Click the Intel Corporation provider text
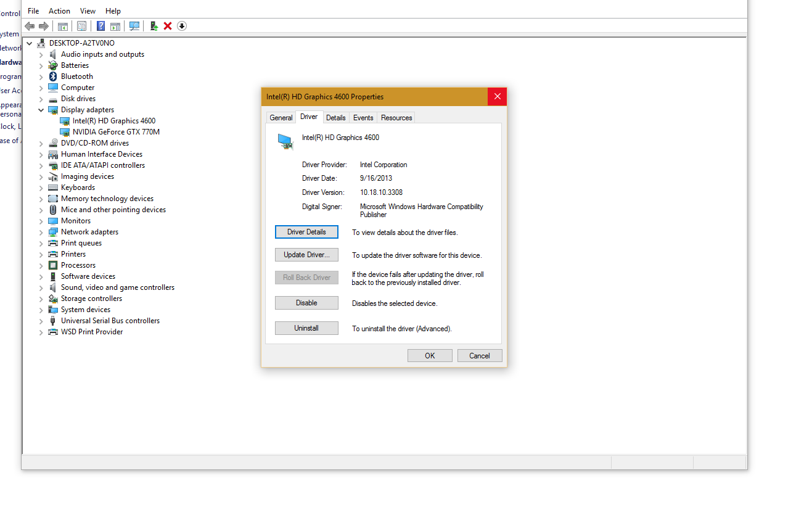 [383, 165]
